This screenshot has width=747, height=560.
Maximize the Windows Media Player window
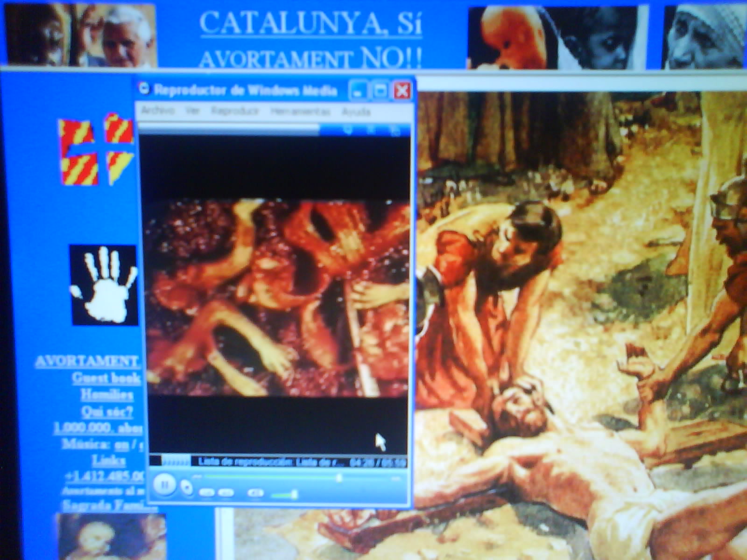pyautogui.click(x=380, y=91)
